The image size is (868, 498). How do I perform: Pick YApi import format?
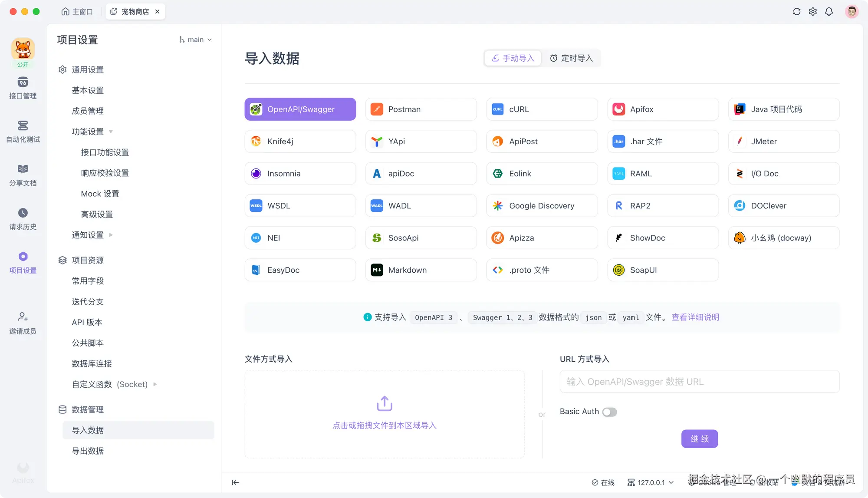421,142
